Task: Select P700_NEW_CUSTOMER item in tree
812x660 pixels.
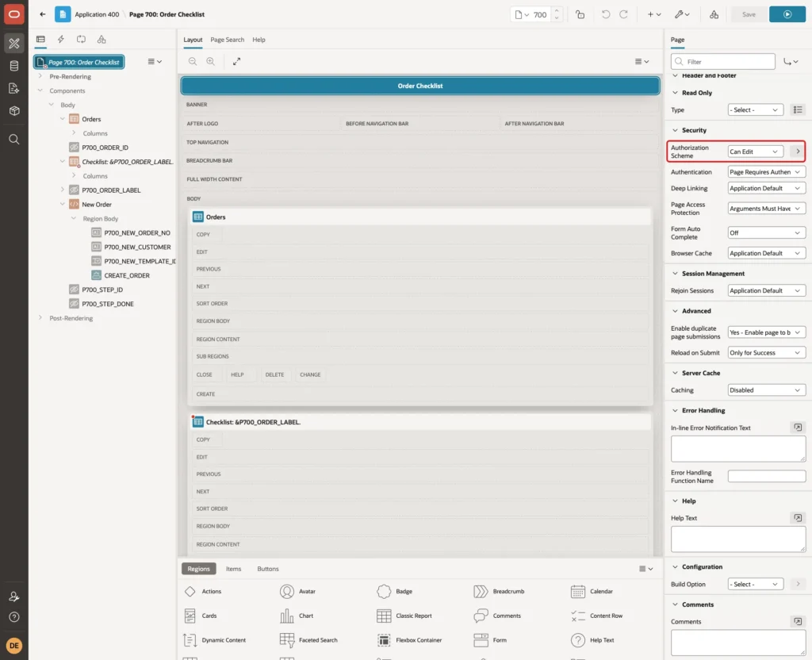Action: pos(137,247)
